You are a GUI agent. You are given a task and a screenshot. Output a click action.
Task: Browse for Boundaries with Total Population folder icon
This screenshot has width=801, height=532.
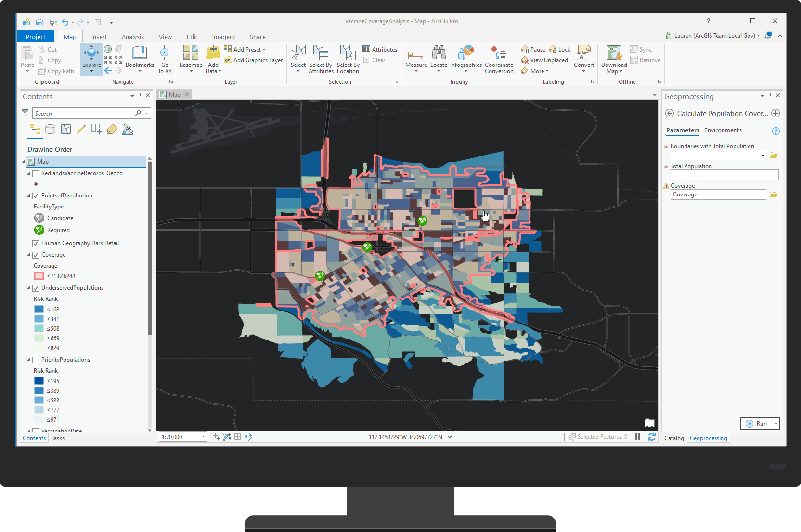pyautogui.click(x=774, y=155)
